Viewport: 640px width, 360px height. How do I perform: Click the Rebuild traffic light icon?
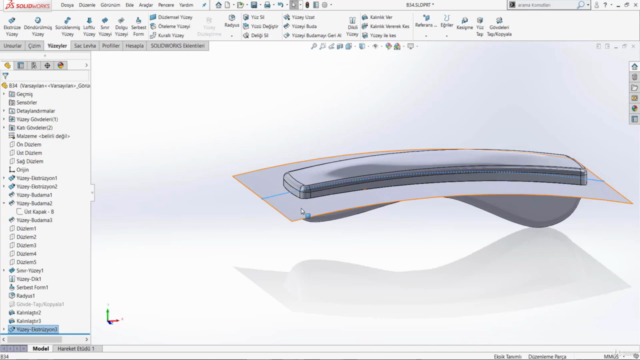tap(307, 5)
